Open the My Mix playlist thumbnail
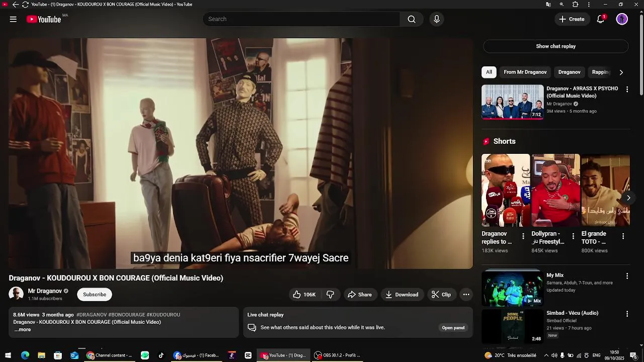The image size is (644, 362). click(512, 288)
